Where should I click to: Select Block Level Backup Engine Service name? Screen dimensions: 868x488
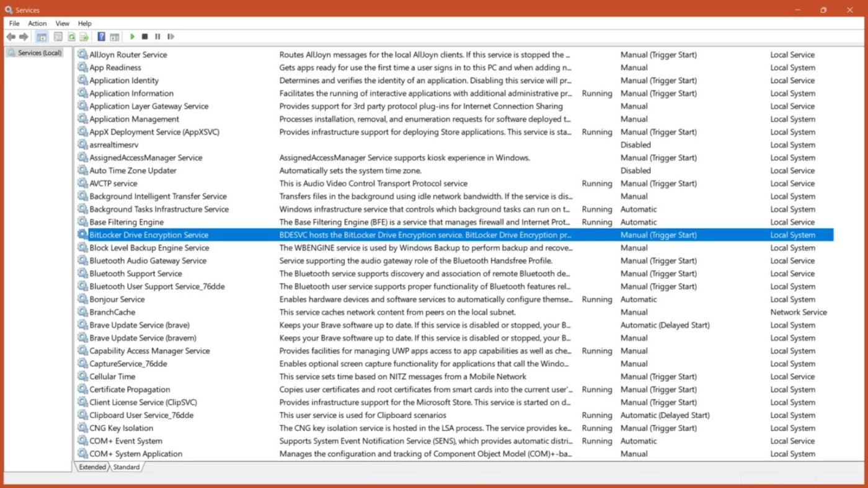[149, 248]
